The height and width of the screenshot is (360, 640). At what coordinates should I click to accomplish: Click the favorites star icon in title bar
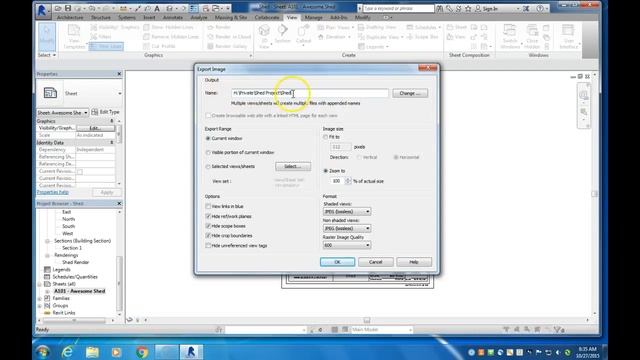point(468,8)
